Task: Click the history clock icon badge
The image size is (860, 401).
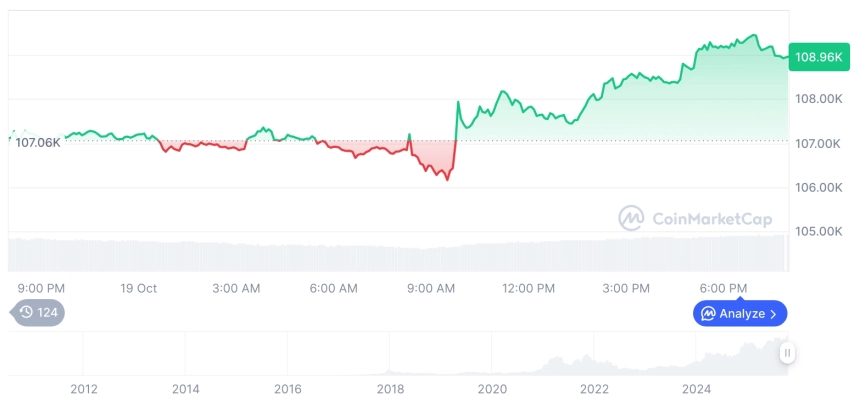Action: click(x=27, y=313)
